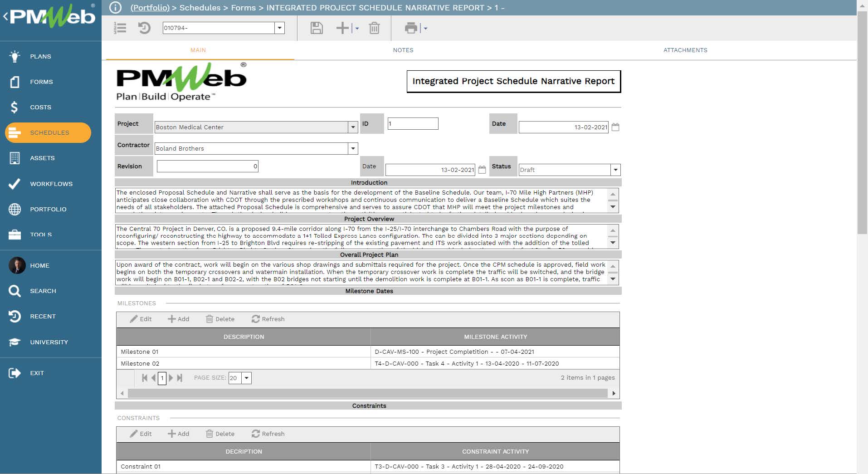Screen dimensions: 868x474
Task: Open the Date calendar picker next to 13-02-2021
Action: 615,127
